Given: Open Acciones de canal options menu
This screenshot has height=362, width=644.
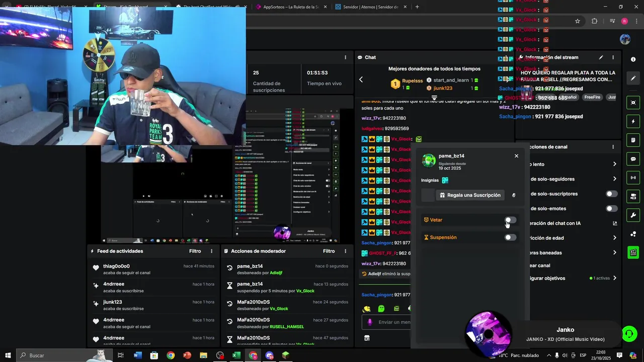Looking at the screenshot, I should [613, 147].
